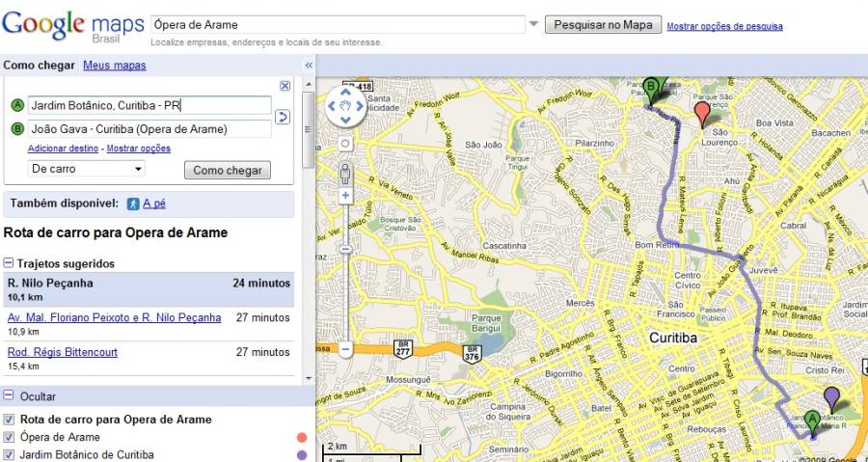Click the Adicionar destino link

coord(63,149)
